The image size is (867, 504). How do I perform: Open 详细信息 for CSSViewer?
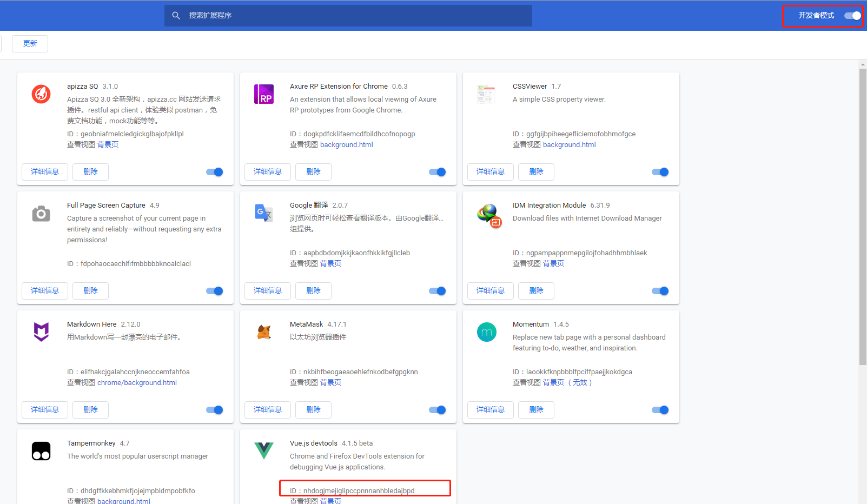[491, 172]
